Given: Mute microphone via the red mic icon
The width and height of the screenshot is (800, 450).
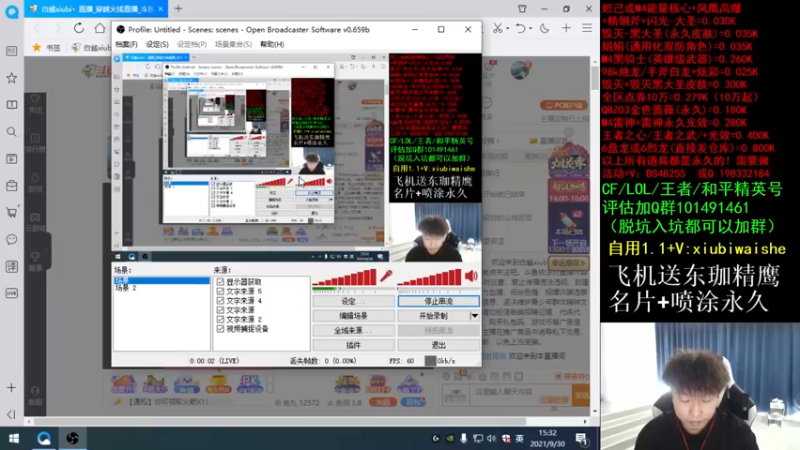Looking at the screenshot, I should coord(386,276).
